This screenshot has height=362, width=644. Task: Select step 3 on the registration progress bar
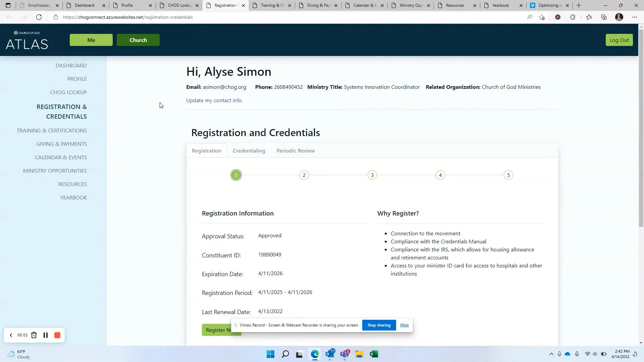(x=372, y=175)
